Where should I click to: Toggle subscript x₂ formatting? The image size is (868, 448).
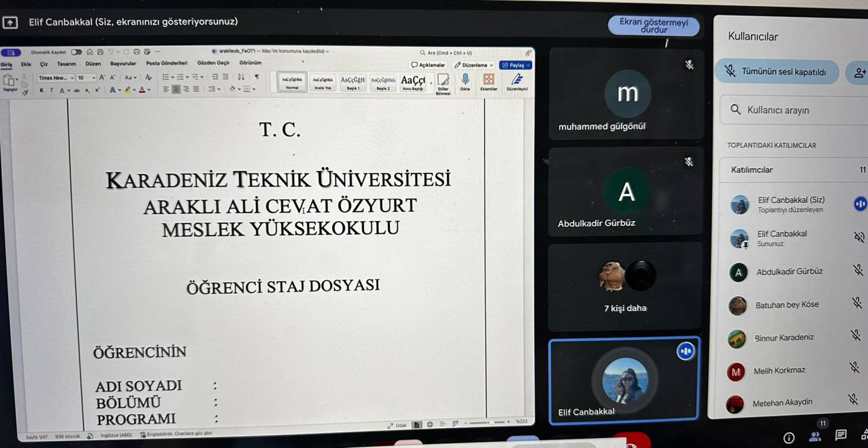click(x=87, y=90)
